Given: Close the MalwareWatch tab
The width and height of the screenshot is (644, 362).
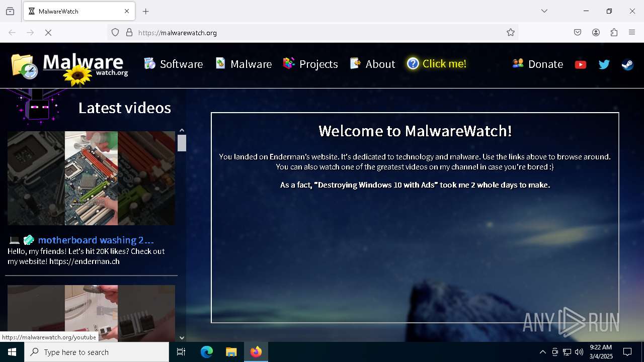Looking at the screenshot, I should tap(127, 11).
